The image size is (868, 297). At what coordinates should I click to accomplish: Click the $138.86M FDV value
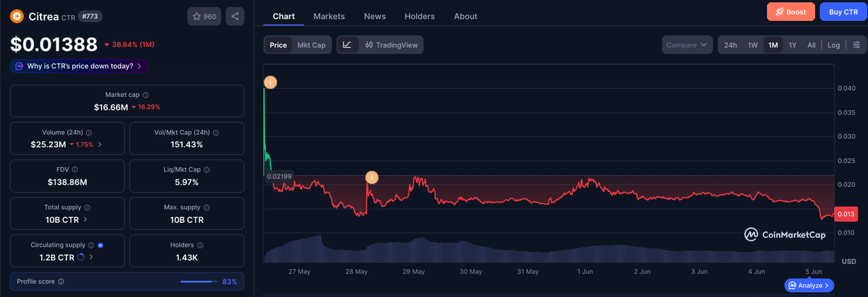(x=67, y=182)
